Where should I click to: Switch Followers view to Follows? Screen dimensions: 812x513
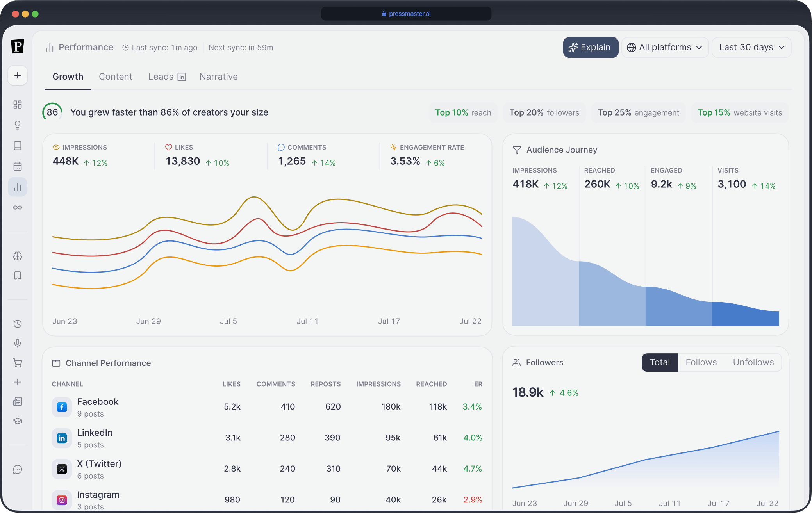(x=701, y=362)
